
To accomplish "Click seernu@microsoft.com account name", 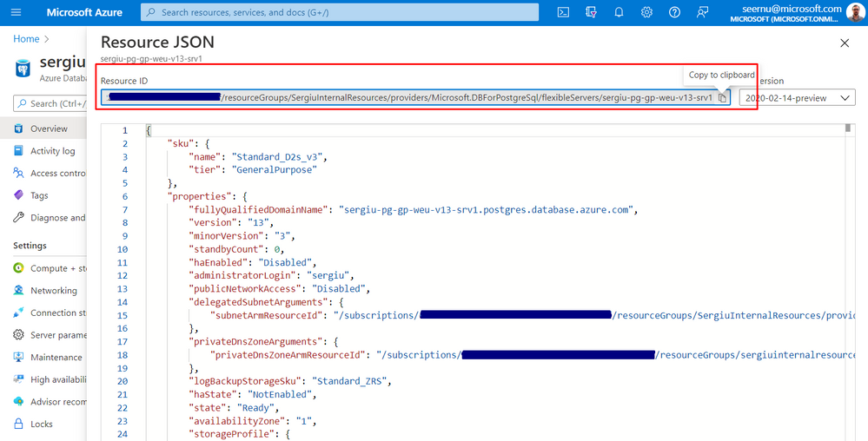I will coord(792,9).
